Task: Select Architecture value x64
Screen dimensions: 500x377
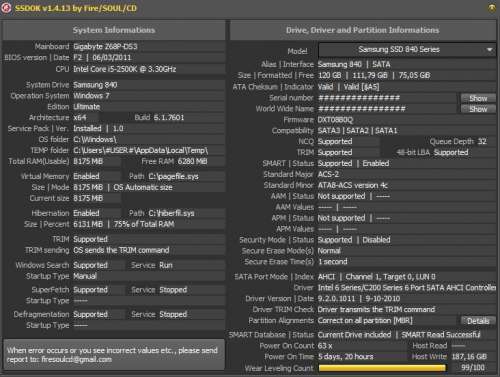Action: pos(80,117)
